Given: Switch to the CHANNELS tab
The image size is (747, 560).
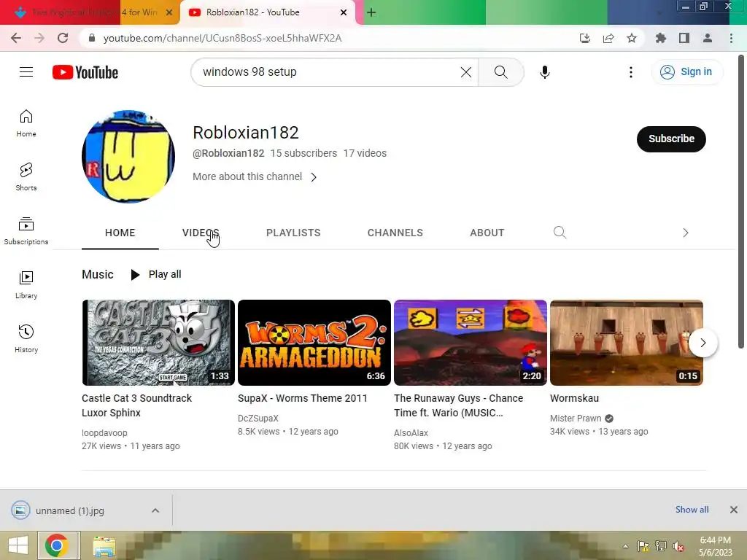Looking at the screenshot, I should (395, 233).
